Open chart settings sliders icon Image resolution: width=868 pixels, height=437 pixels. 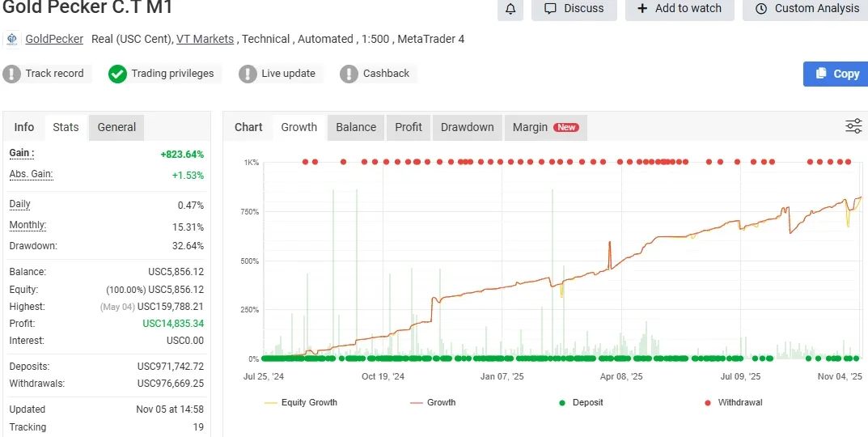853,126
